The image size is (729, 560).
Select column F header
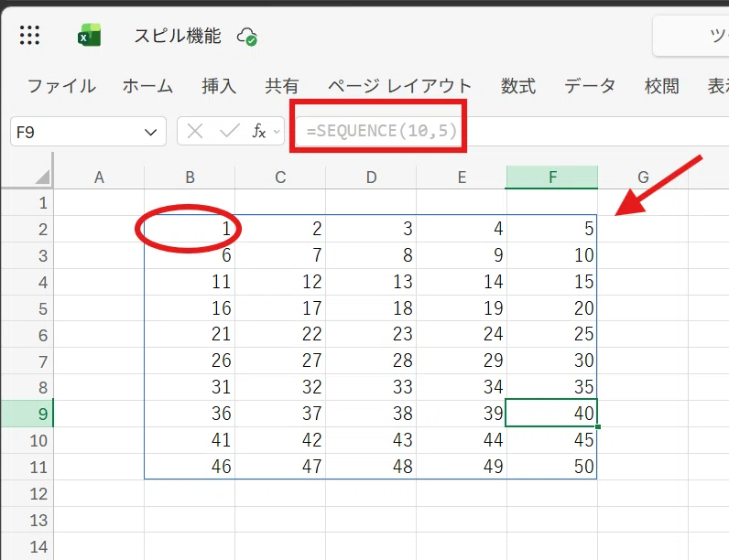click(x=552, y=178)
